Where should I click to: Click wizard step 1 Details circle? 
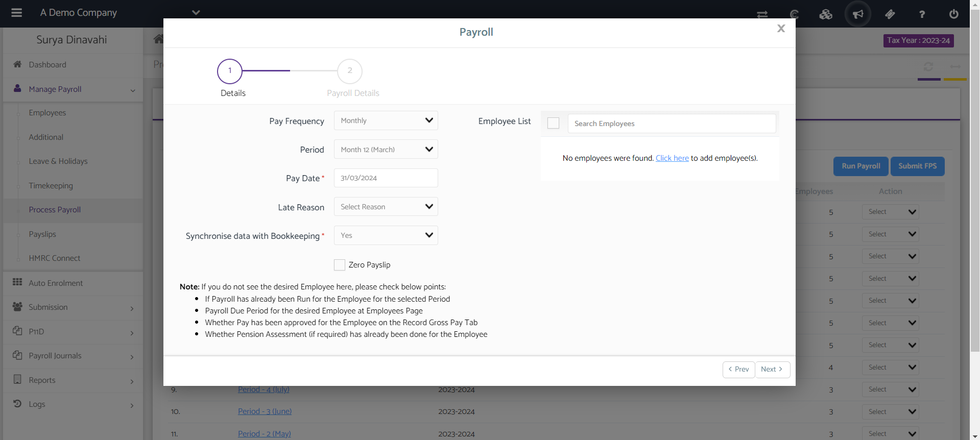[x=230, y=71]
